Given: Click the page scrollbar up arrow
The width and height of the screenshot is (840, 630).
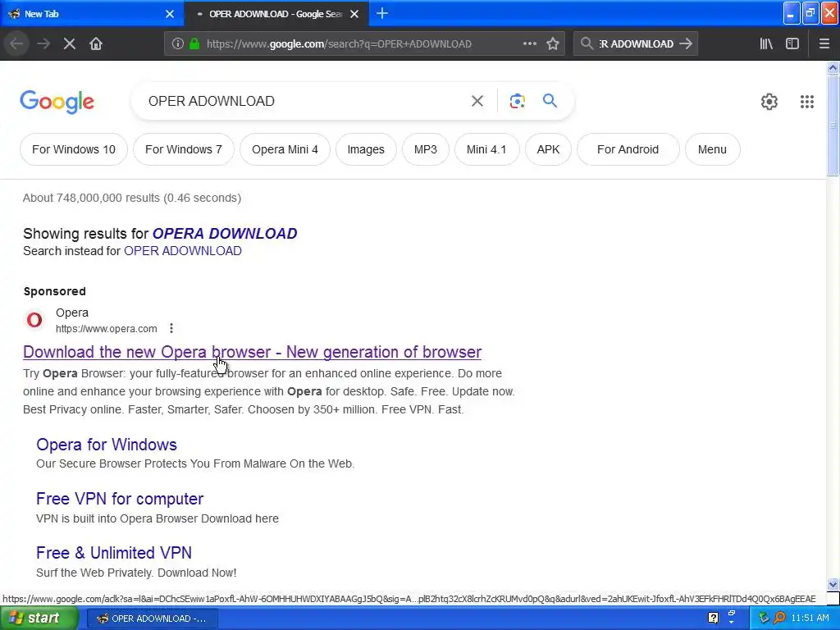Looking at the screenshot, I should point(833,67).
